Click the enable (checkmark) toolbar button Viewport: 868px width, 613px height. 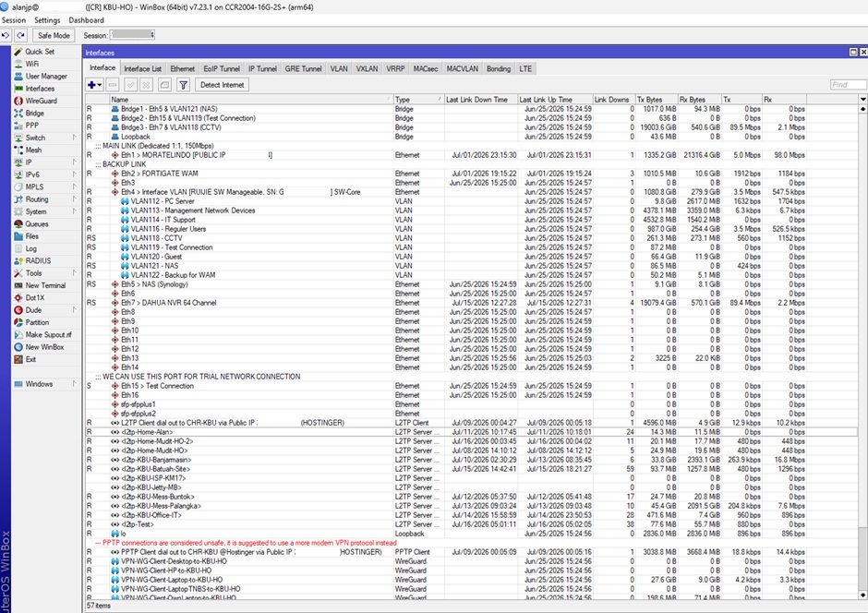tap(130, 85)
